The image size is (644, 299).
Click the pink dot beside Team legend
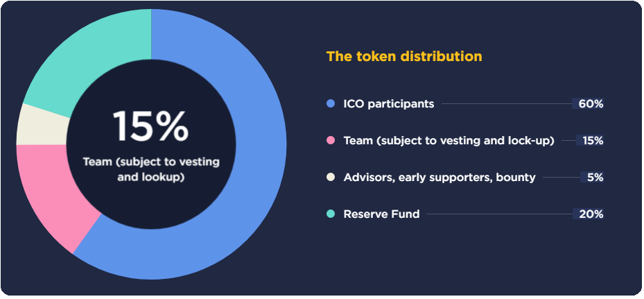331,140
